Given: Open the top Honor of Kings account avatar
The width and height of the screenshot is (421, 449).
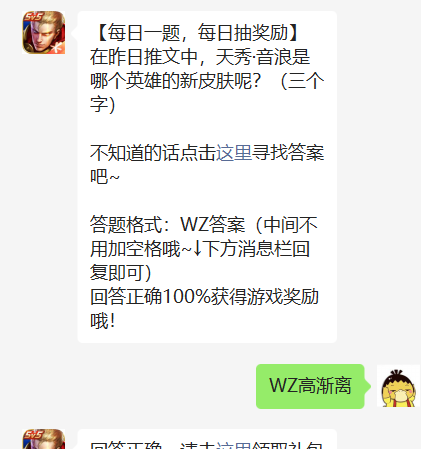Looking at the screenshot, I should point(44,32).
